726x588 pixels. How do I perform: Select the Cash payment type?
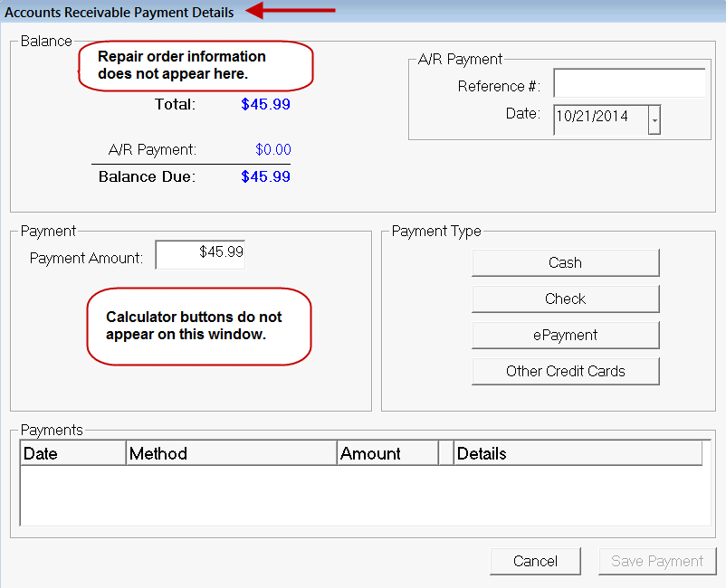click(565, 262)
